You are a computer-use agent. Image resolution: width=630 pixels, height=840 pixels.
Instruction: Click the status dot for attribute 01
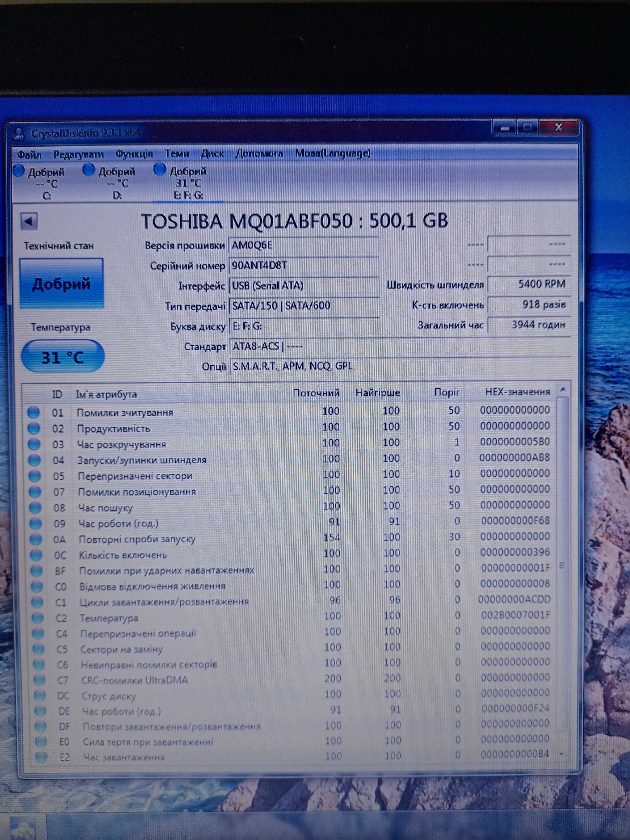coord(33,412)
